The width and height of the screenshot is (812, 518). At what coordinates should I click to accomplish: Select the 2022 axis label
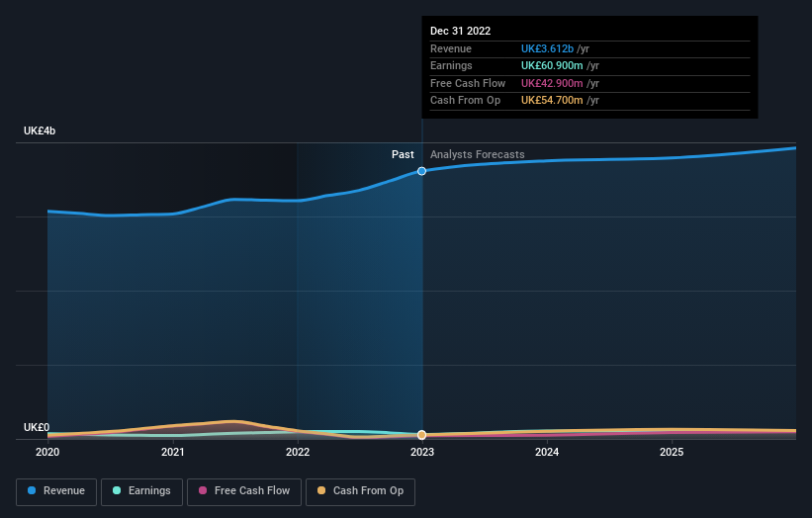[298, 453]
